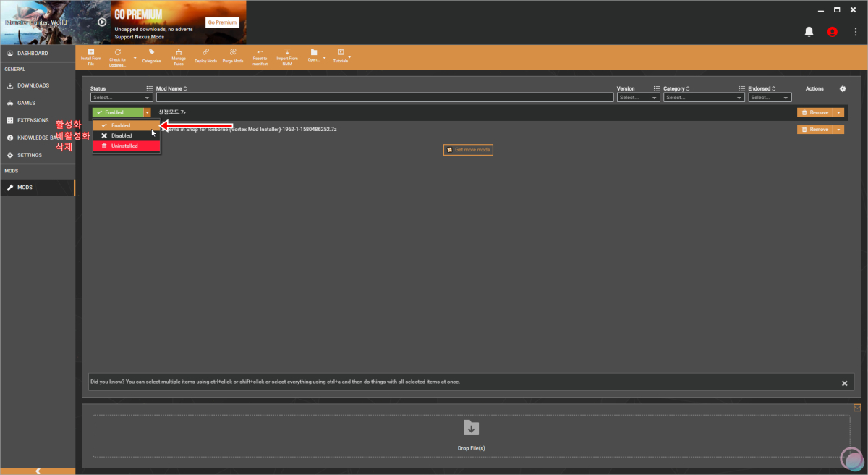The height and width of the screenshot is (475, 868).
Task: Open the Status filter Select dropdown
Action: tap(122, 97)
